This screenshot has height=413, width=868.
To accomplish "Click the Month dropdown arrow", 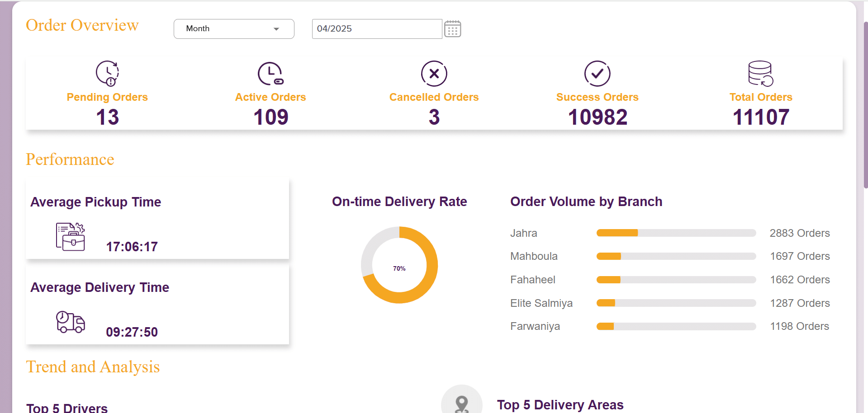I will 276,29.
